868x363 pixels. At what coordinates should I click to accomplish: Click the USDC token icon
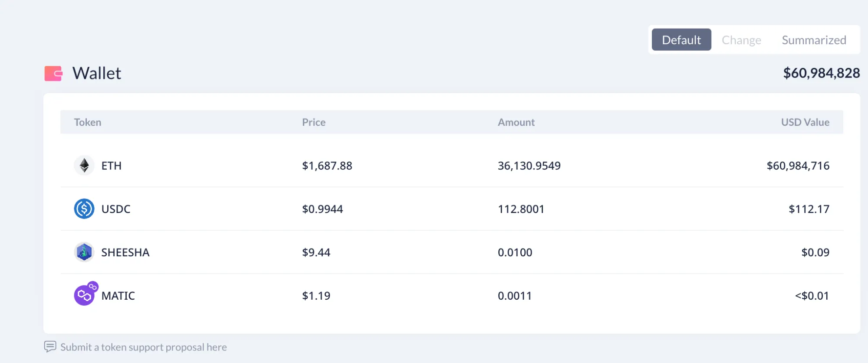point(84,209)
